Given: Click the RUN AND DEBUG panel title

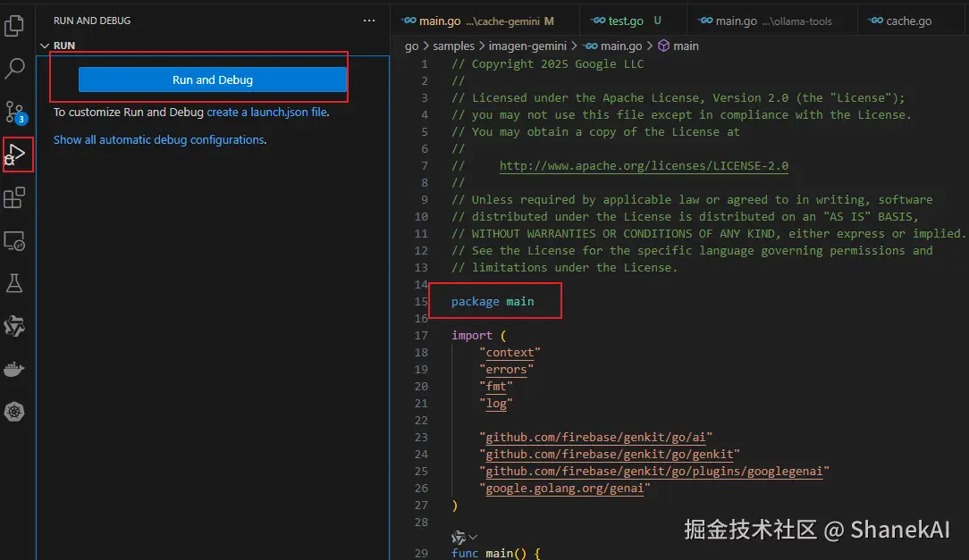Looking at the screenshot, I should point(92,21).
